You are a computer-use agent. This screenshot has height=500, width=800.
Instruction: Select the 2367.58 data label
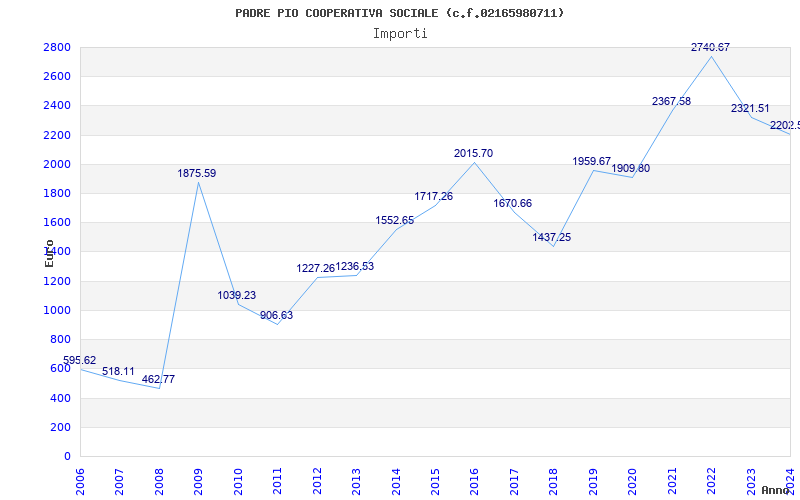tap(671, 101)
